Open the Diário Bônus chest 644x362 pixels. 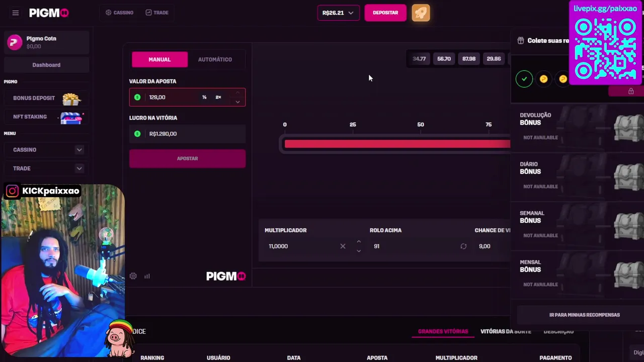click(x=628, y=176)
